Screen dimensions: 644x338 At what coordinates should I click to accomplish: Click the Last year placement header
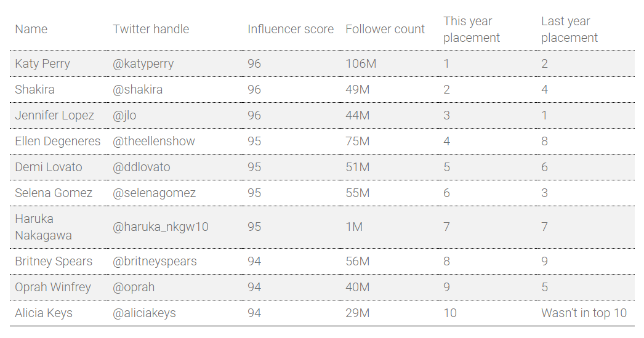[x=570, y=29]
